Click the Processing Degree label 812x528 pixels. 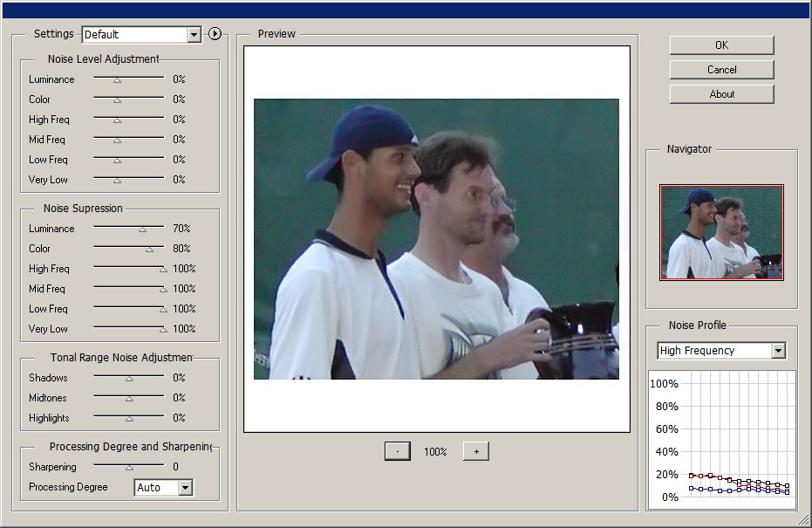coord(68,487)
